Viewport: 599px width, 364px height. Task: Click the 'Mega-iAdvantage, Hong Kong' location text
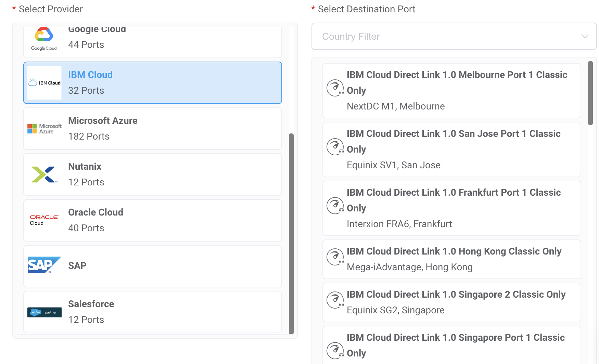(x=410, y=267)
